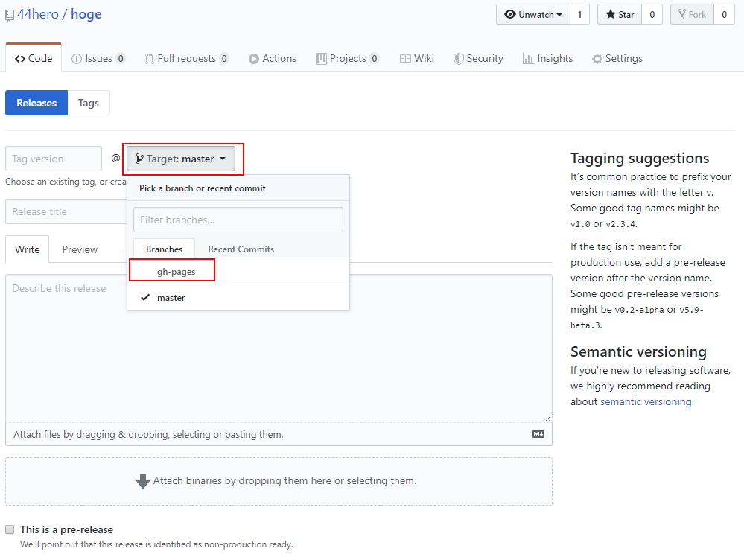Click the star icon on Star button
744x560 pixels.
coord(611,14)
